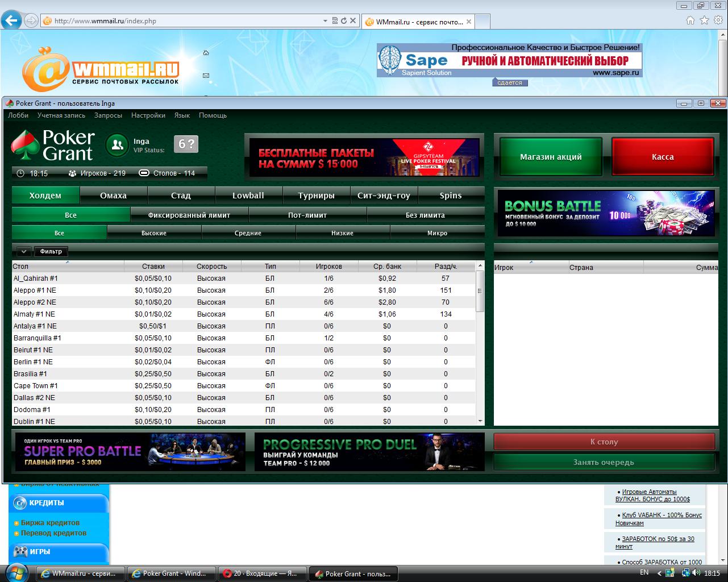Toggle the Без лимита filter
Screen dimensions: 728x582
pyautogui.click(x=425, y=215)
